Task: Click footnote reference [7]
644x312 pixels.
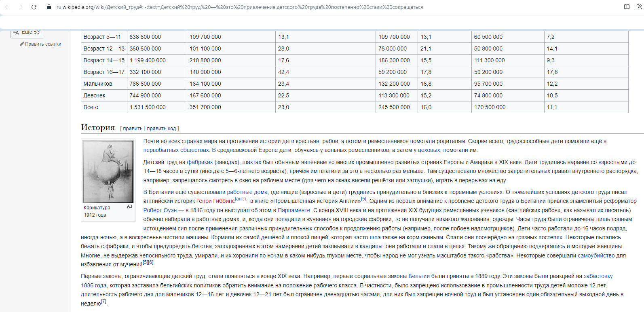Action: pos(104,301)
